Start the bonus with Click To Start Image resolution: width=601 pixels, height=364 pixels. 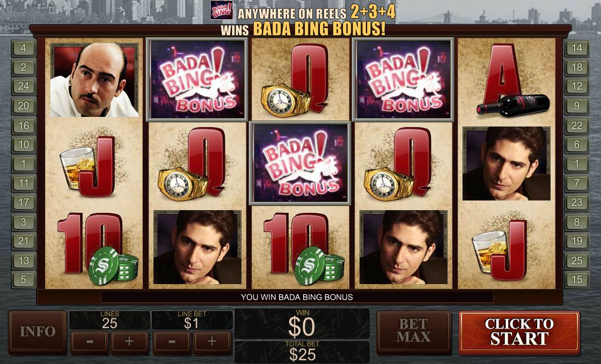519,331
